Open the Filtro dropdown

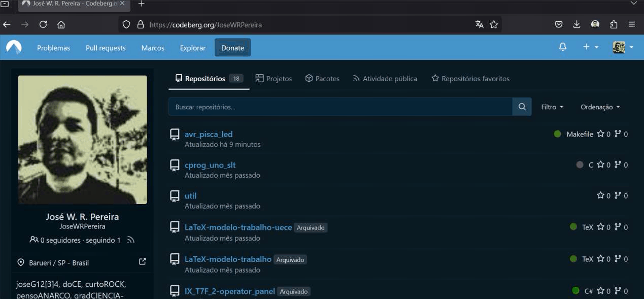(552, 107)
